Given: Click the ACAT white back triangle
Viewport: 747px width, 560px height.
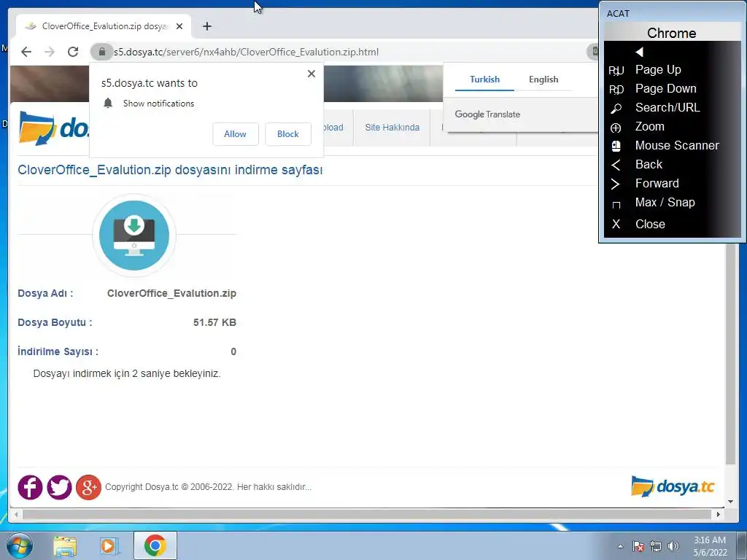Looking at the screenshot, I should 639,52.
